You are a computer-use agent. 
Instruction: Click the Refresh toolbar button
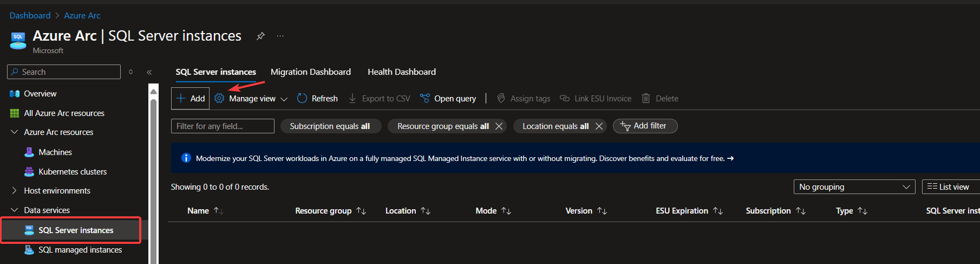coord(317,99)
